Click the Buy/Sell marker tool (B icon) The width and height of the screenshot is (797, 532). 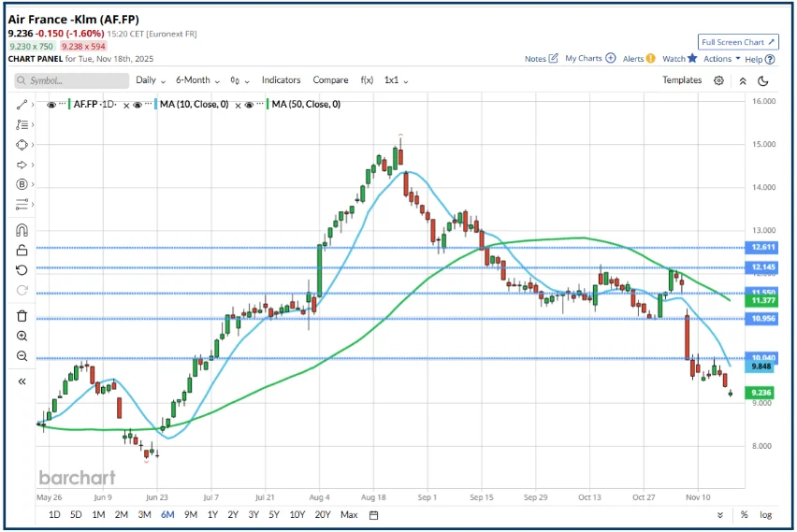(x=22, y=184)
